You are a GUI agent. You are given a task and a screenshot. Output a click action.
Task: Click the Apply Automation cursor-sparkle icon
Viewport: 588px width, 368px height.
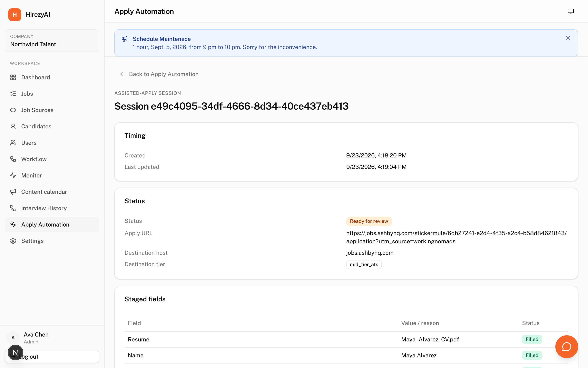[x=13, y=224]
